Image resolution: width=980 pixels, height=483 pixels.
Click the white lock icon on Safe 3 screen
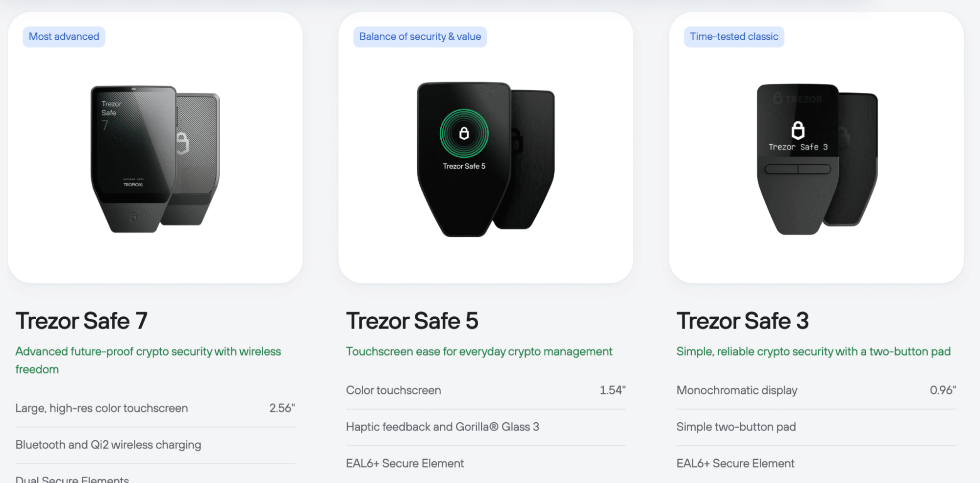[x=798, y=130]
